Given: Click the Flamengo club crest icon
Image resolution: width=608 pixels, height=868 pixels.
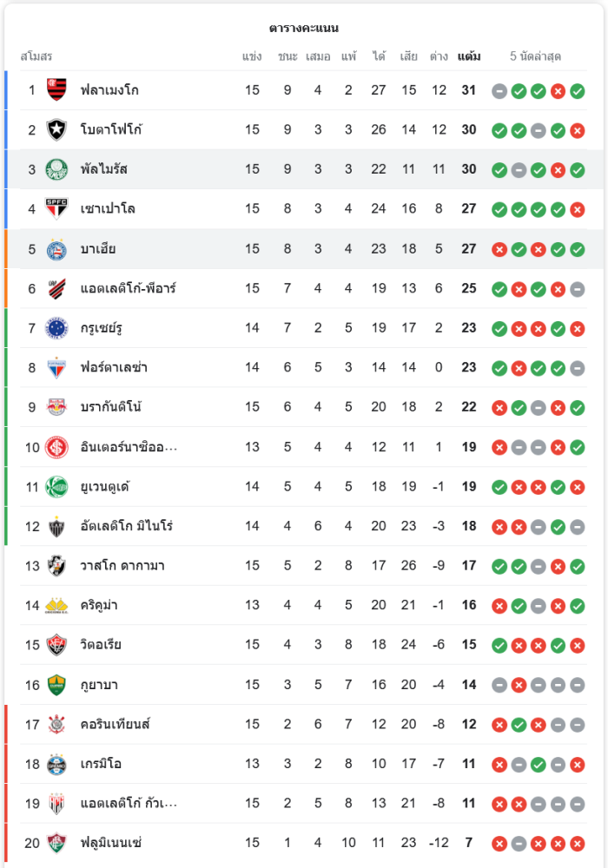Looking at the screenshot, I should tap(56, 89).
